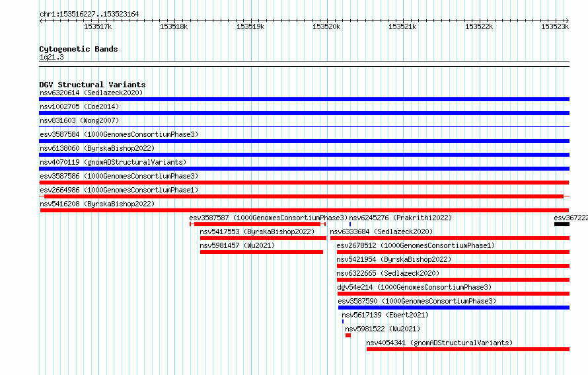This screenshot has height=375, width=588.
Task: Select the nsv5417553 (ByrskaBishop2022) label
Action: 257,231
